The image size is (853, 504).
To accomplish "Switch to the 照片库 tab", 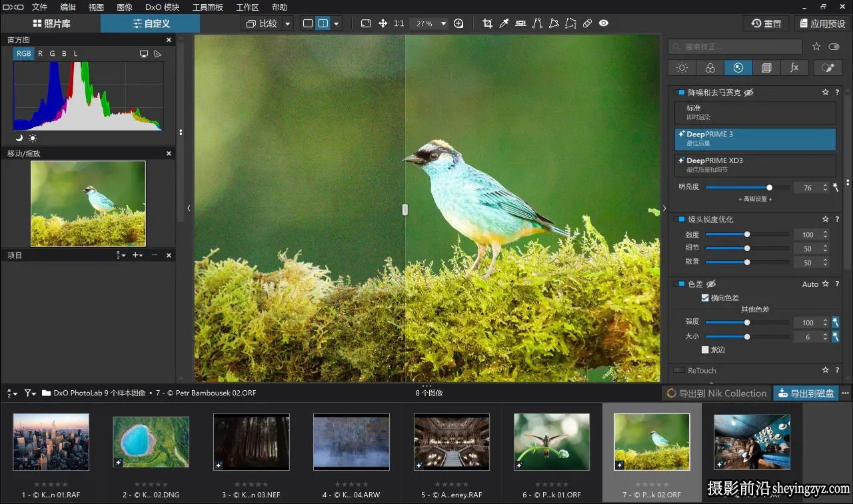I will tap(51, 23).
